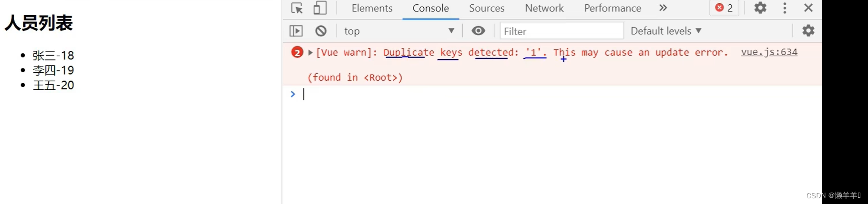Close the DevTools panel
This screenshot has width=868, height=204.
click(x=808, y=8)
